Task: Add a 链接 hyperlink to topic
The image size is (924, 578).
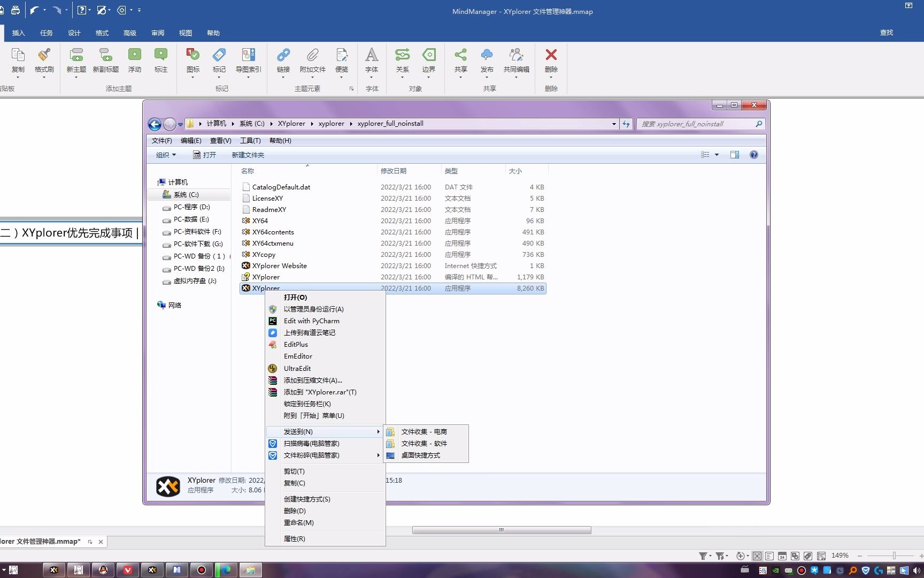Action: [283, 55]
